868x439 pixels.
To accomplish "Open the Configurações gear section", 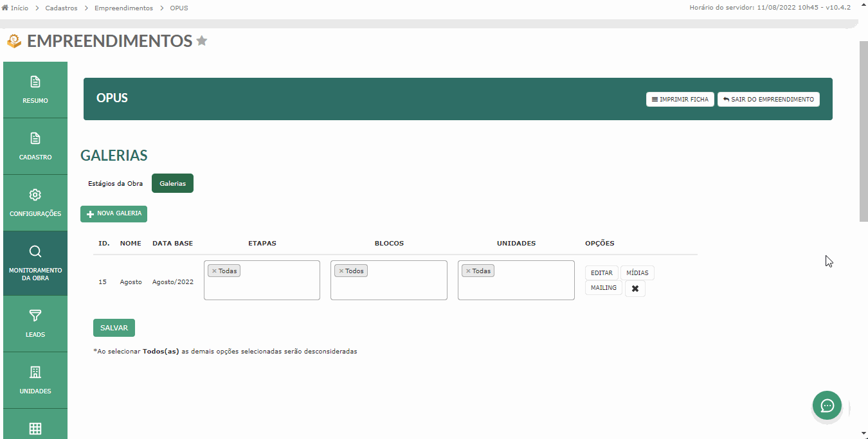I will [x=35, y=203].
